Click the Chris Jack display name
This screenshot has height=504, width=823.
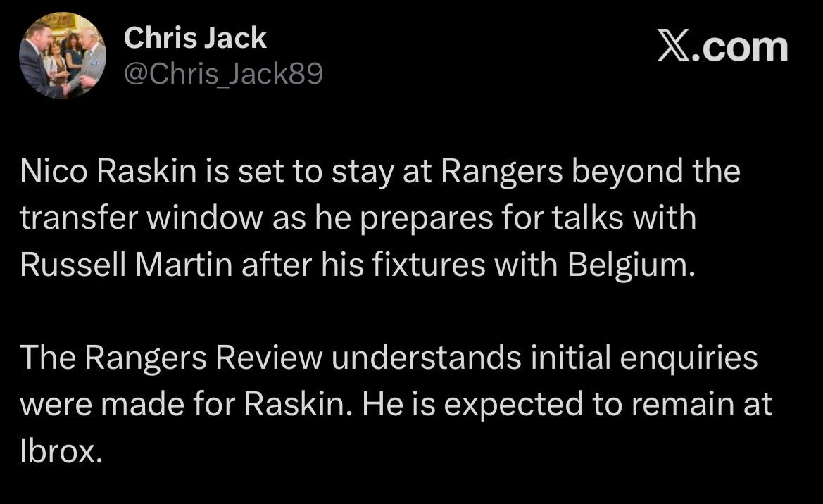pyautogui.click(x=195, y=38)
